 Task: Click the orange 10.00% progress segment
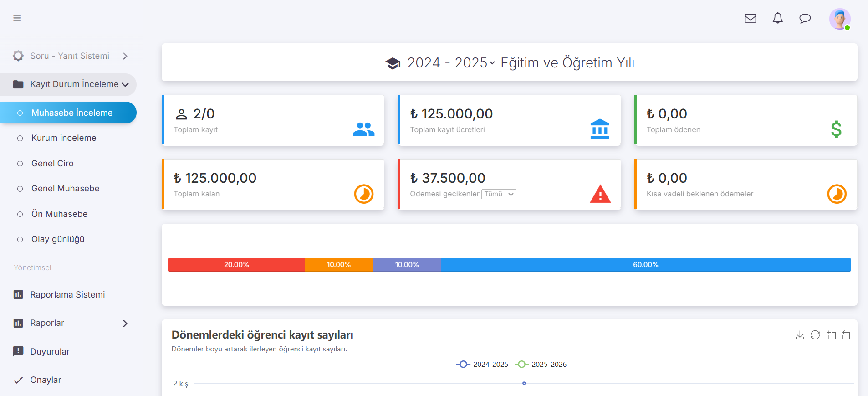339,265
